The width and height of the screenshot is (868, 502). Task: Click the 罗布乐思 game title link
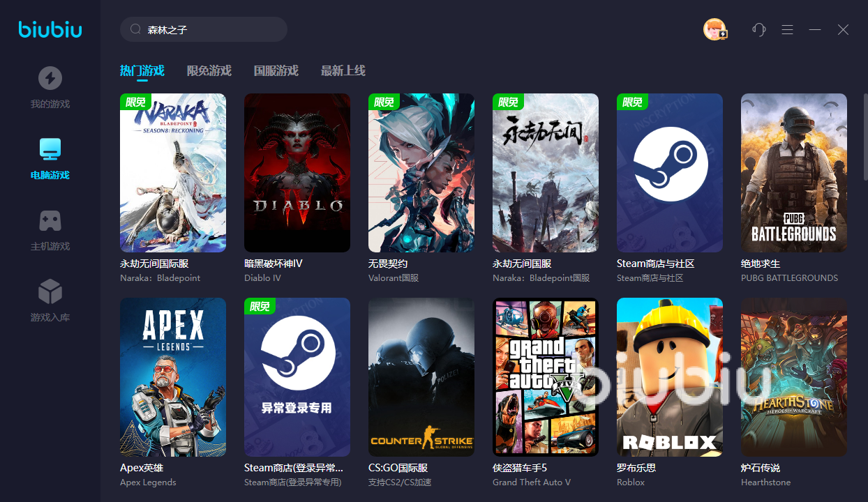tap(636, 468)
